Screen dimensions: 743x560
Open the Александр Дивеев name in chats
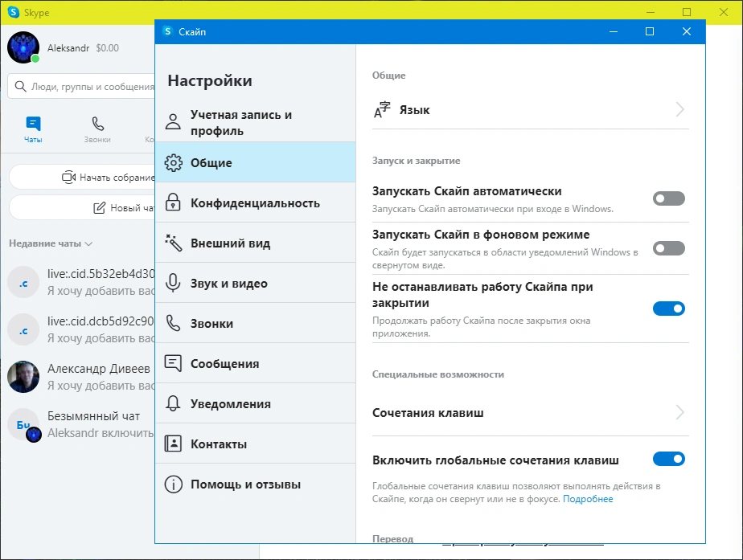tap(99, 368)
